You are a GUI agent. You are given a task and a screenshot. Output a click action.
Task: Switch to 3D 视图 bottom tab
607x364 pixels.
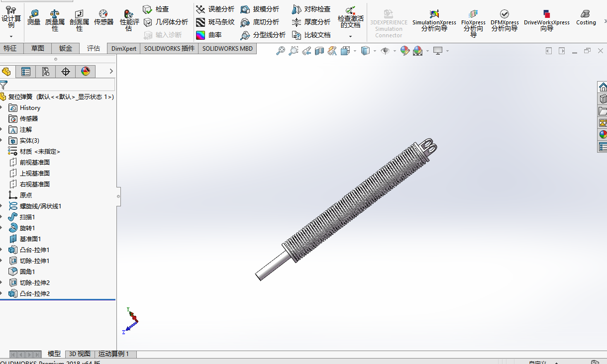80,354
